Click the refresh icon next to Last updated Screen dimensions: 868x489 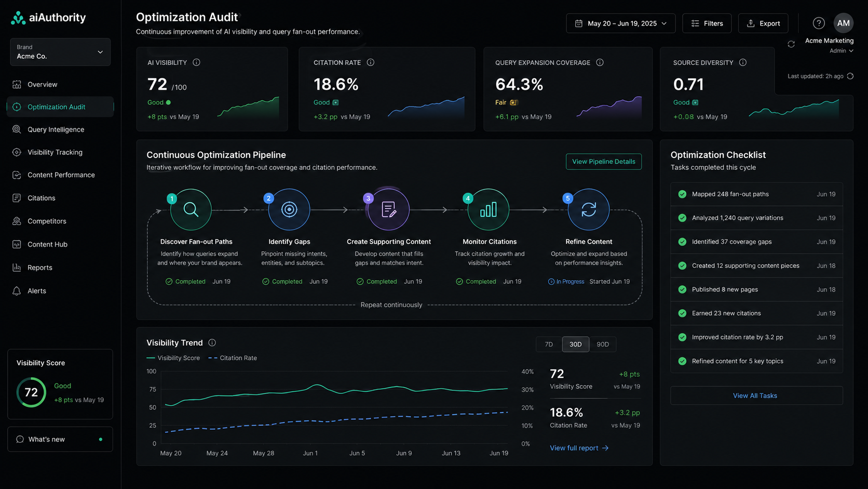850,76
